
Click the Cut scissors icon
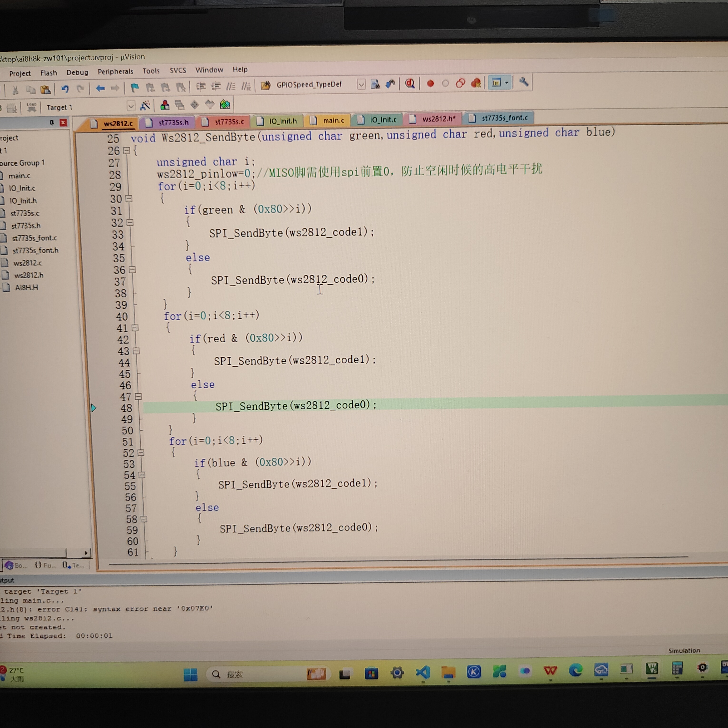15,90
